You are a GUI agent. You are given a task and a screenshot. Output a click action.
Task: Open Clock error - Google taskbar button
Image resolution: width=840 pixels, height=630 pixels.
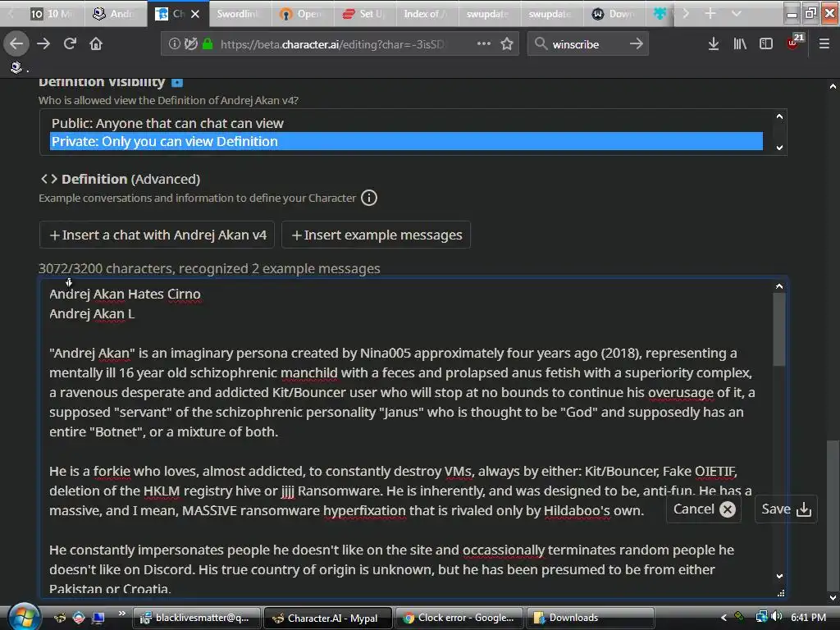coord(460,618)
